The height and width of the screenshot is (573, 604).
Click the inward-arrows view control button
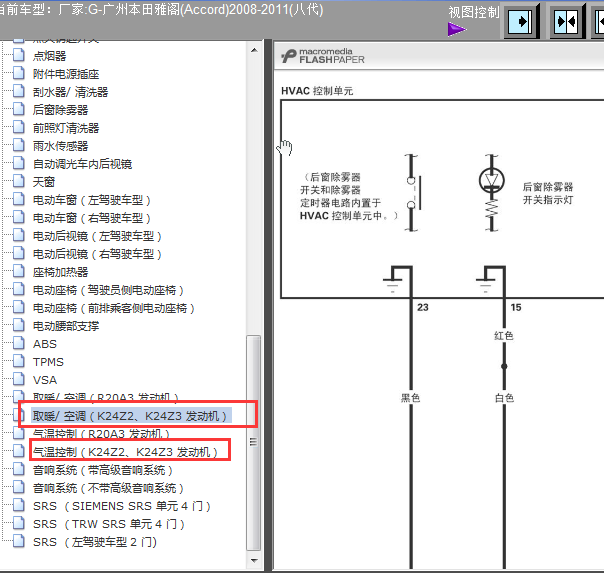(x=566, y=22)
